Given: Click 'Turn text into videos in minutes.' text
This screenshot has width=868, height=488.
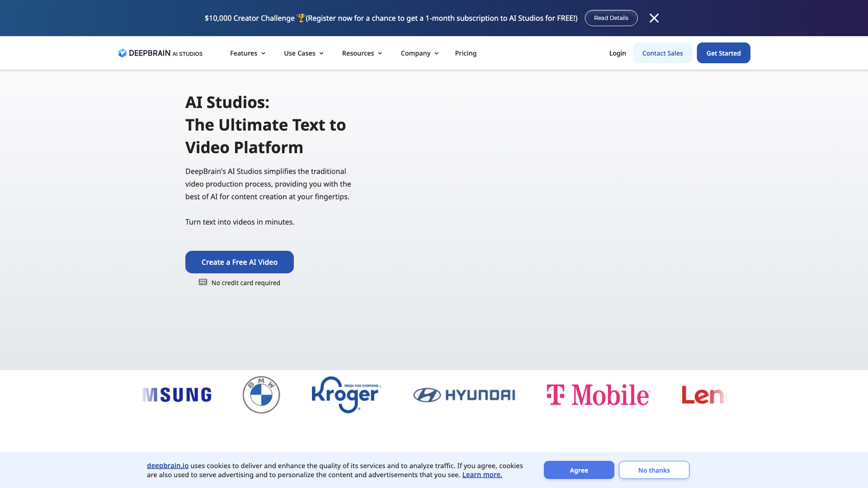Looking at the screenshot, I should pyautogui.click(x=240, y=222).
